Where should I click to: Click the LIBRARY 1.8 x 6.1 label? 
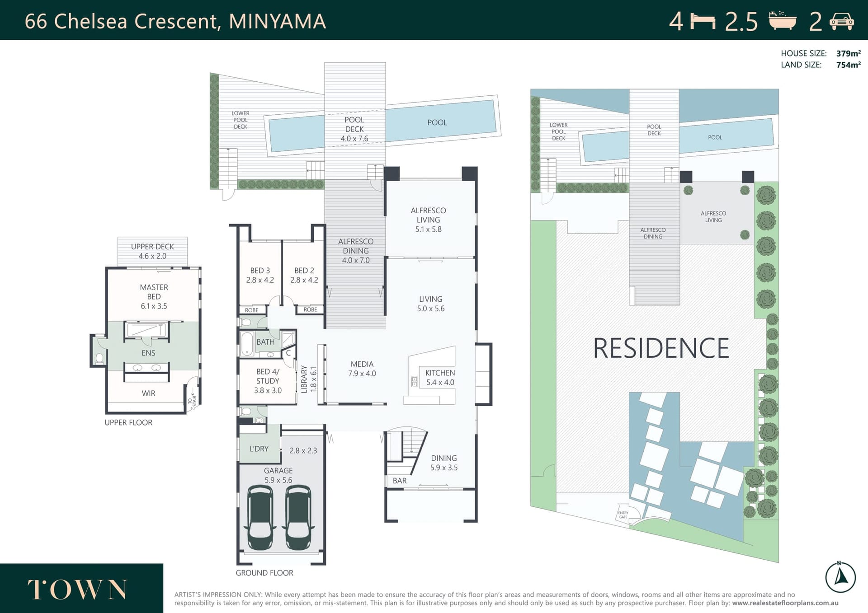309,379
